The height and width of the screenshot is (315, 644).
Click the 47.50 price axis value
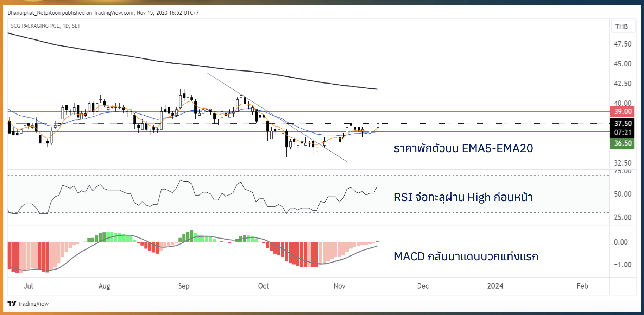click(x=623, y=44)
